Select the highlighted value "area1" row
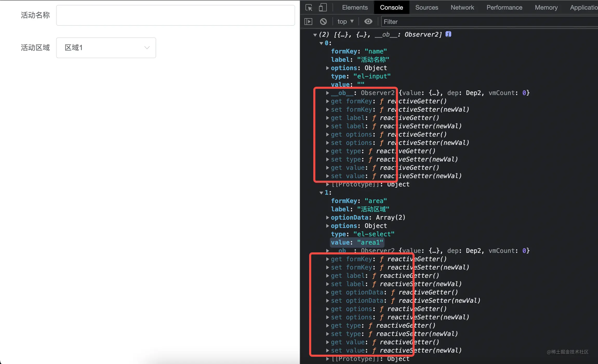This screenshot has width=598, height=364. tap(357, 242)
